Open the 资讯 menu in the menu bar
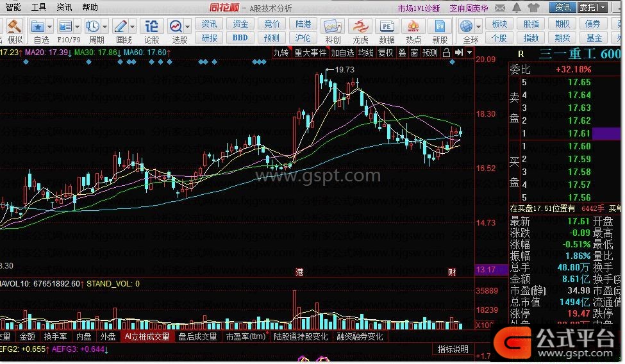Viewport: 625px width, 364px height. (x=64, y=7)
